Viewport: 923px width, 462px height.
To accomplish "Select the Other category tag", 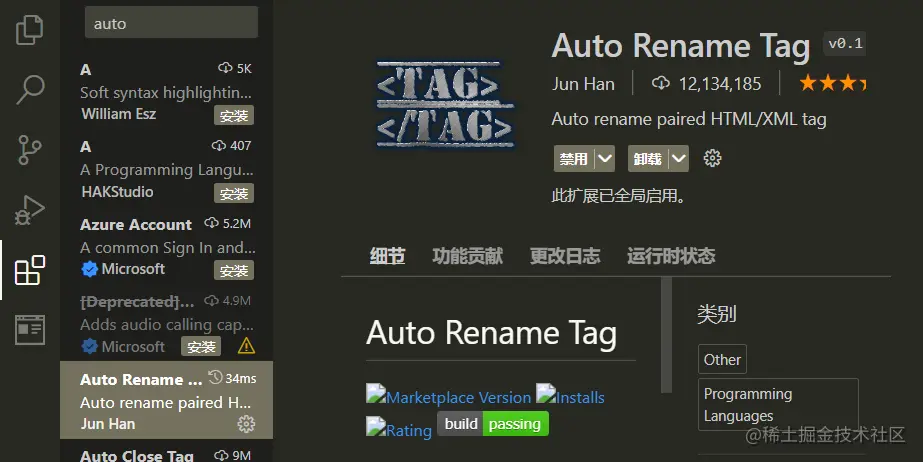I will click(722, 360).
